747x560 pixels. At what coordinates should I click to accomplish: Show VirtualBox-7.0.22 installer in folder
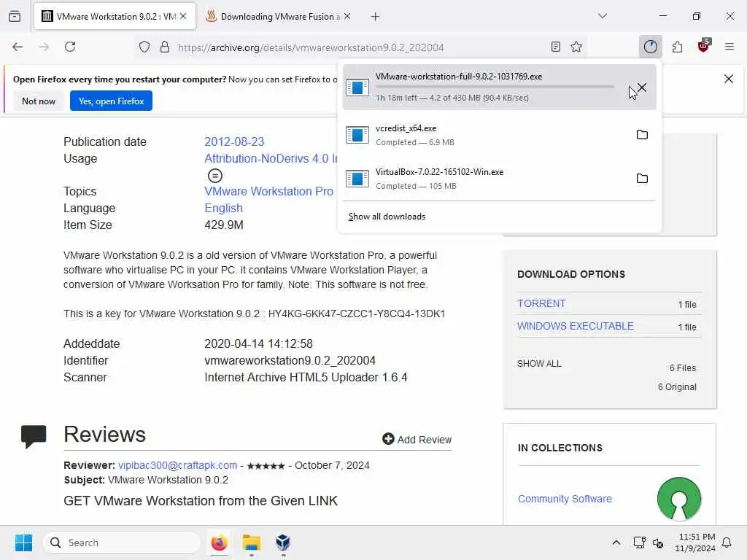(642, 179)
